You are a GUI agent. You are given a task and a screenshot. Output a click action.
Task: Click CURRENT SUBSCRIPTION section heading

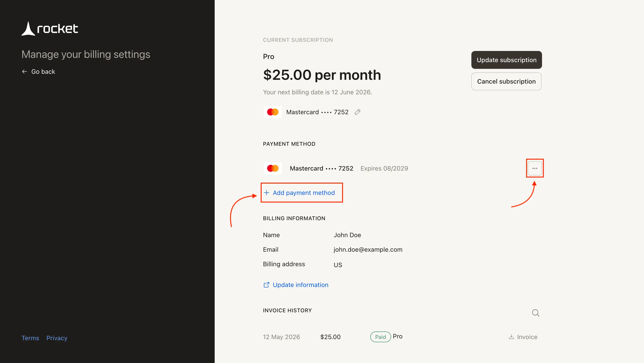298,40
